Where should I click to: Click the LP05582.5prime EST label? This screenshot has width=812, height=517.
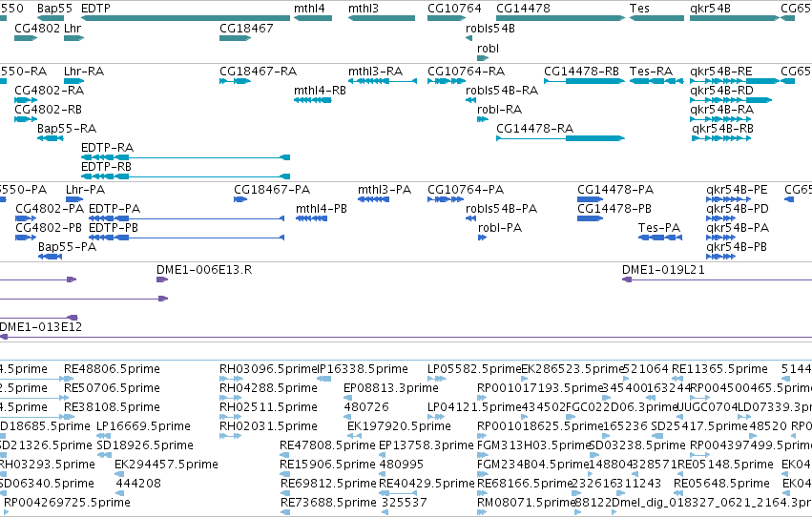click(474, 369)
